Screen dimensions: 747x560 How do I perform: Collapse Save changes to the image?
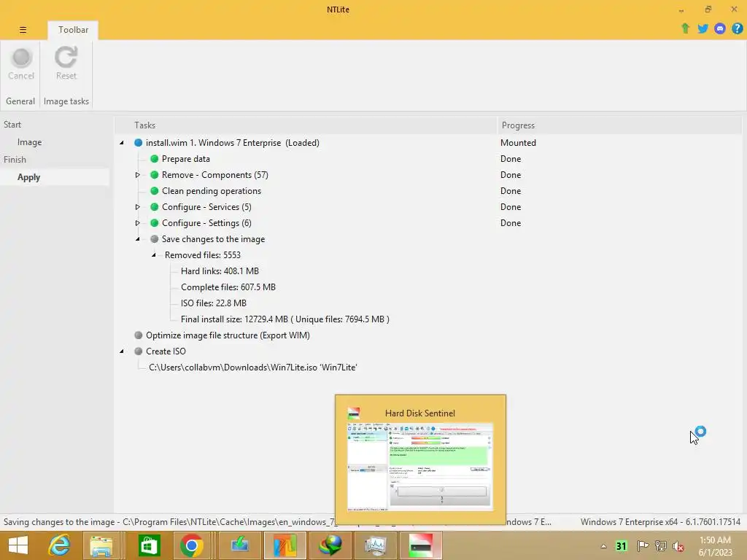(138, 239)
